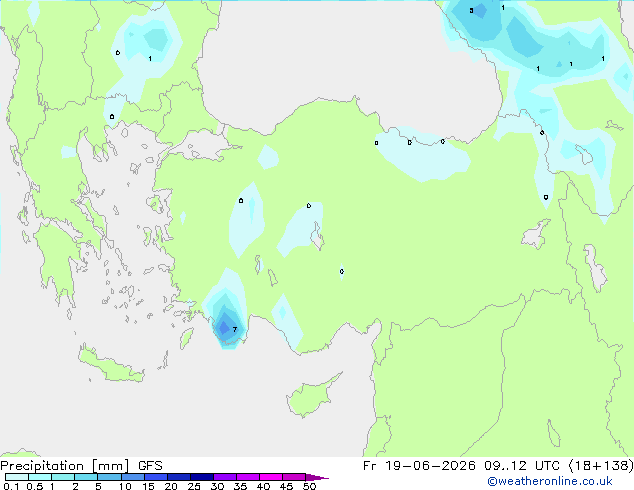Image resolution: width=634 pixels, height=490 pixels.
Task: Select the 35–40 mm legend swatch
Action: click(x=248, y=477)
